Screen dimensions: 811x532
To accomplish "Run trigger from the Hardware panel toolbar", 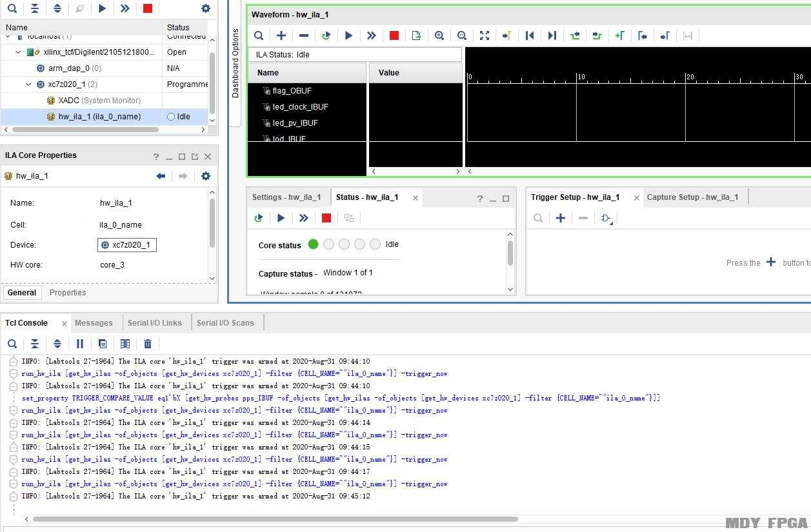I will click(x=102, y=8).
